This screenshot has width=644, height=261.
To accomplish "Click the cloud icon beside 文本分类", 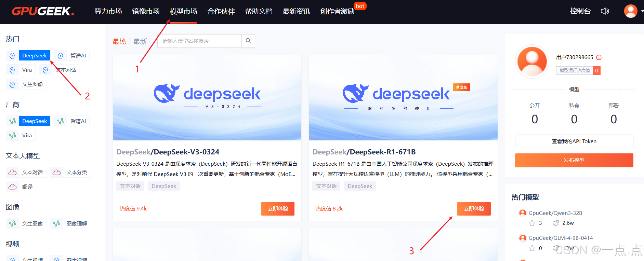I will point(56,172).
